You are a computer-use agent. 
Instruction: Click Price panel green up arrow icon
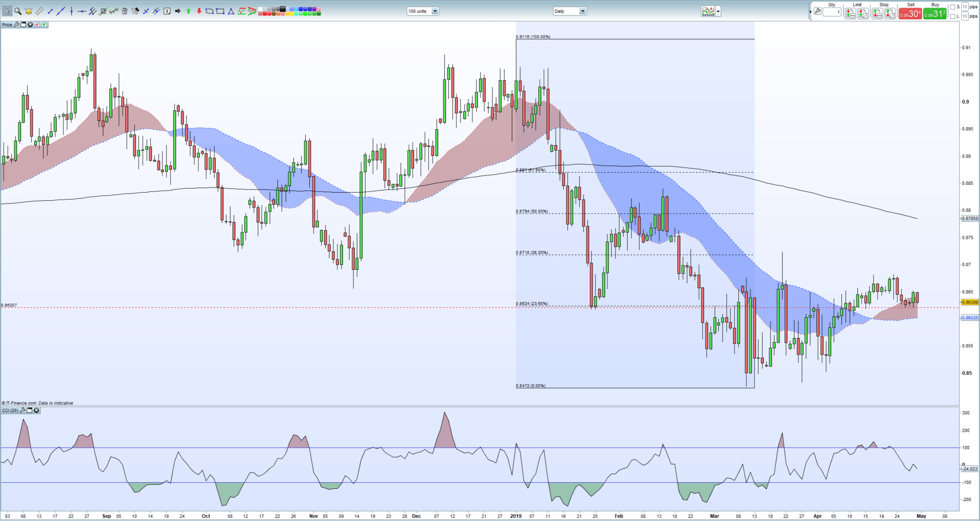pos(44,25)
